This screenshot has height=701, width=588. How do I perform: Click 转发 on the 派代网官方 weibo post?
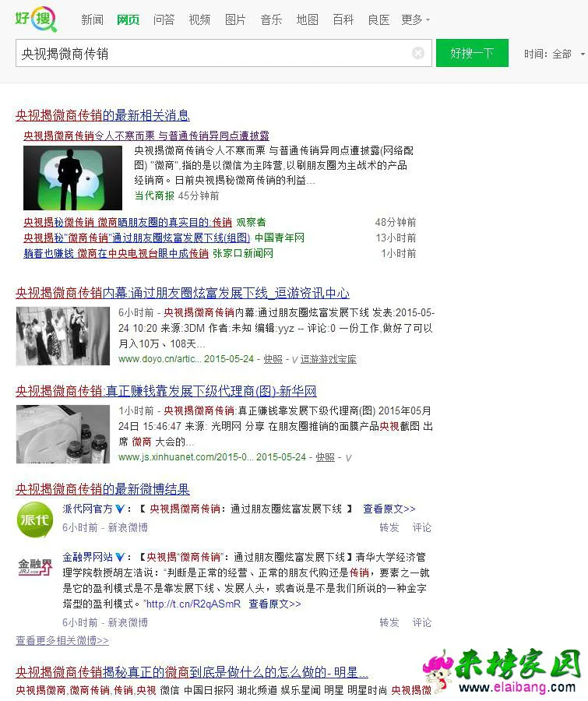click(x=389, y=527)
